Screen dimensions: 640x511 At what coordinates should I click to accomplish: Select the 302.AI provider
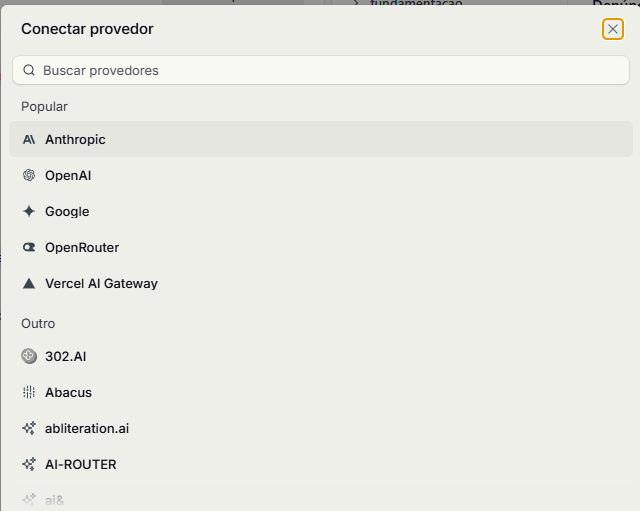click(x=321, y=356)
